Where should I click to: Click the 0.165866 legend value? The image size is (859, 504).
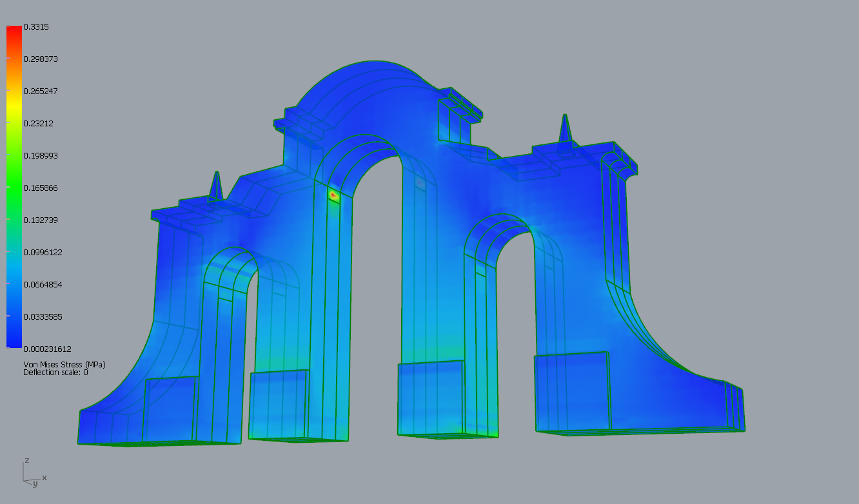pyautogui.click(x=41, y=188)
